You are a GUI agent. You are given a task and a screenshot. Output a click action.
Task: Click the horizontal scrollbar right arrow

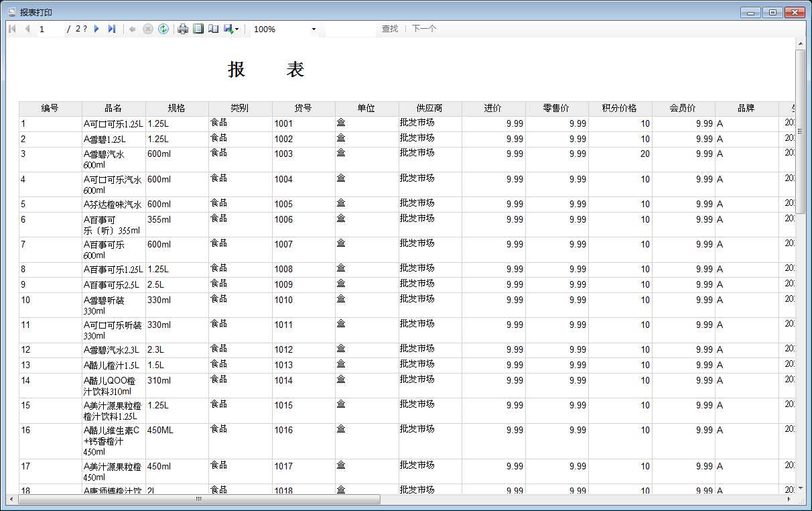(789, 500)
